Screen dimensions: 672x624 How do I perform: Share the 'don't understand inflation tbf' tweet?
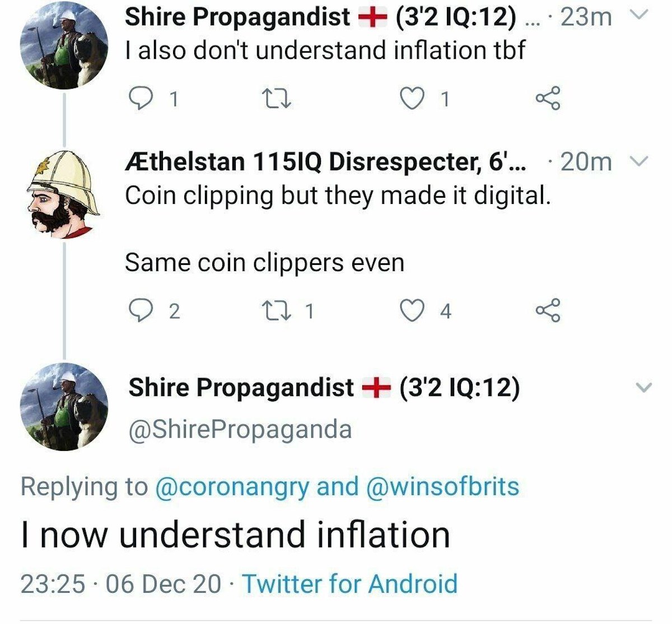pyautogui.click(x=548, y=99)
